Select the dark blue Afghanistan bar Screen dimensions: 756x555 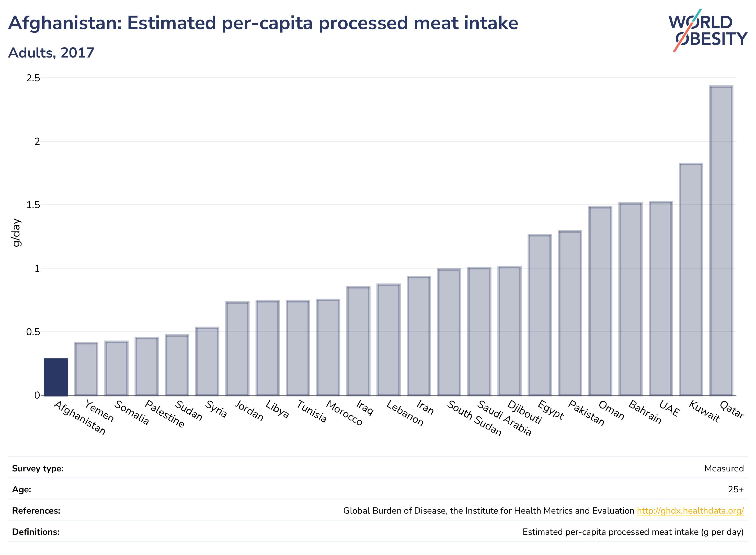[x=56, y=377]
